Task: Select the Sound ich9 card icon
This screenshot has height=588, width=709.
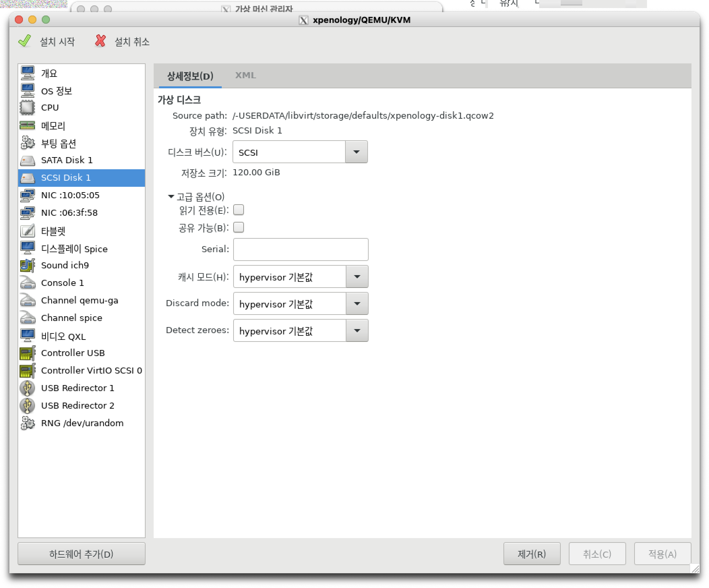Action: [27, 265]
